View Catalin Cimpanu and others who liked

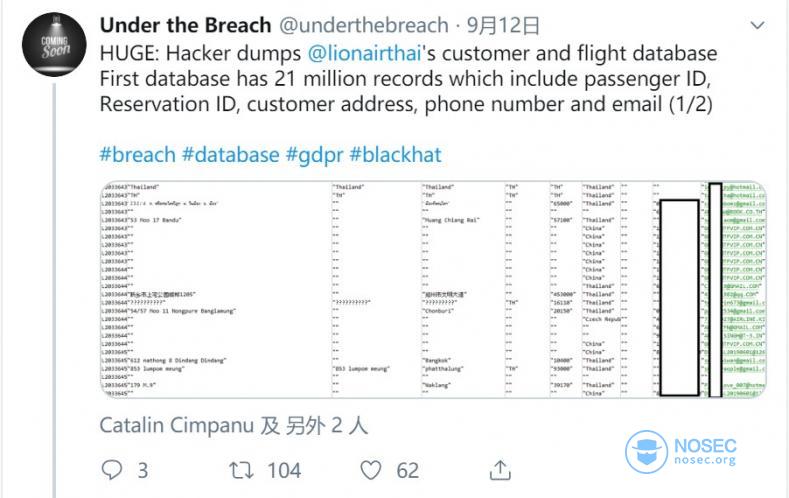pyautogui.click(x=233, y=426)
